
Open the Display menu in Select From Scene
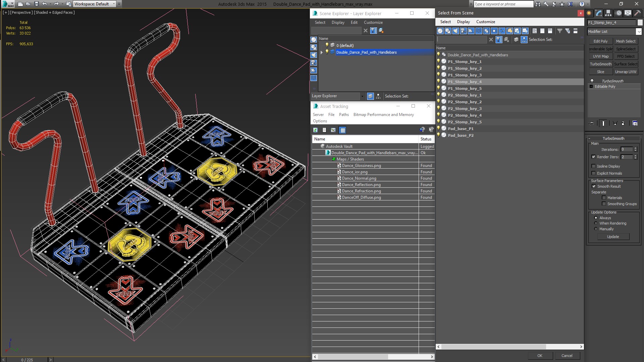(x=463, y=22)
